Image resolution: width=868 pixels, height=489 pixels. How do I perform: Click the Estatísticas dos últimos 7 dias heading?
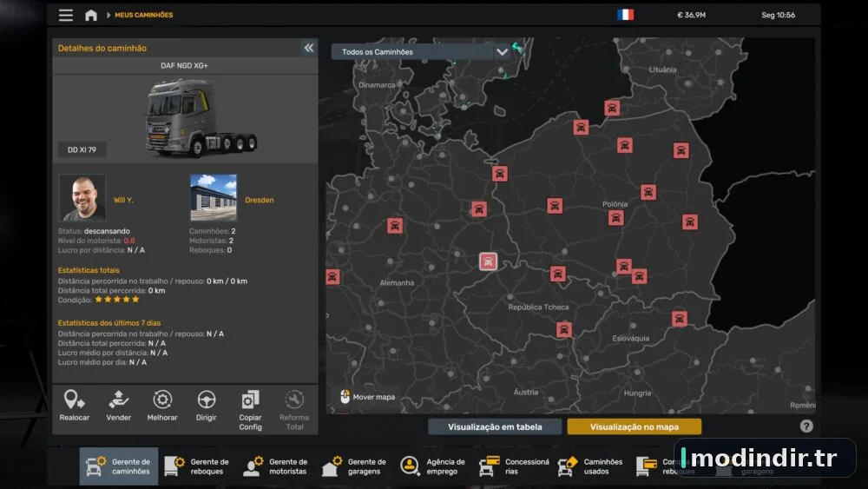point(109,323)
